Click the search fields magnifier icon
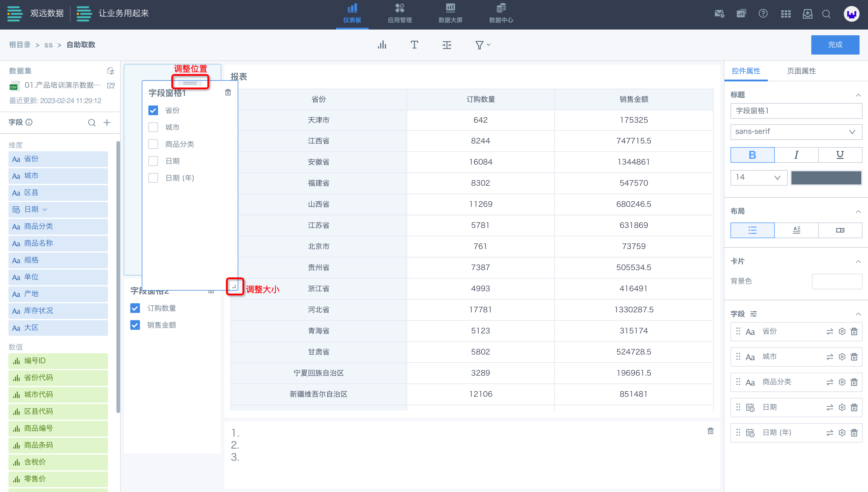The height and width of the screenshot is (492, 868). pos(92,122)
